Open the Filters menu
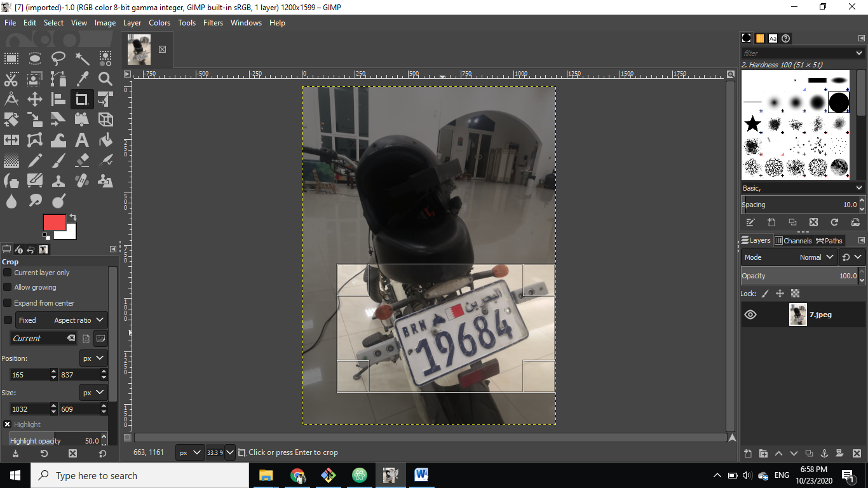Screen dimensions: 868x488 213,22
